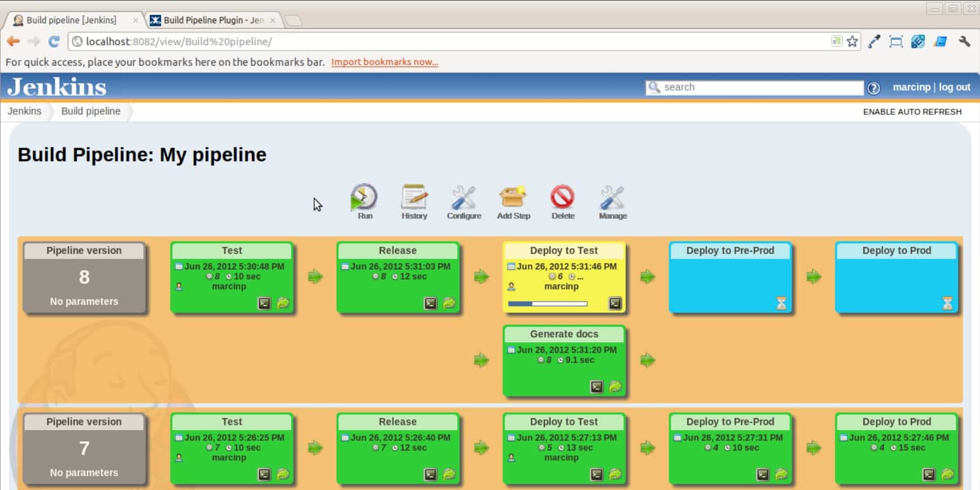
Task: Click Release title in version 7 row
Action: [x=398, y=422]
